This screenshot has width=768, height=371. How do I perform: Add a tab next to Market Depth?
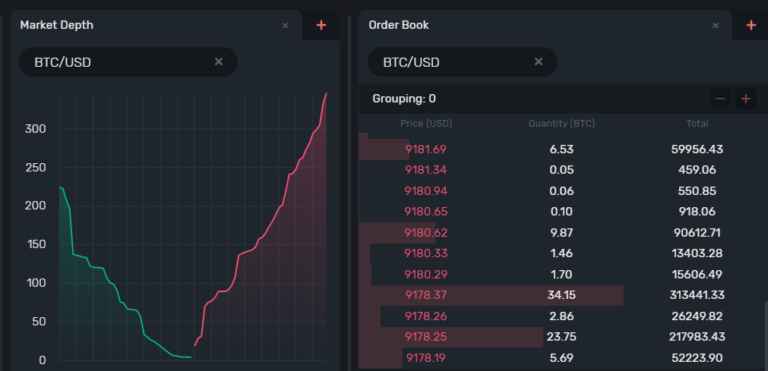(x=321, y=25)
